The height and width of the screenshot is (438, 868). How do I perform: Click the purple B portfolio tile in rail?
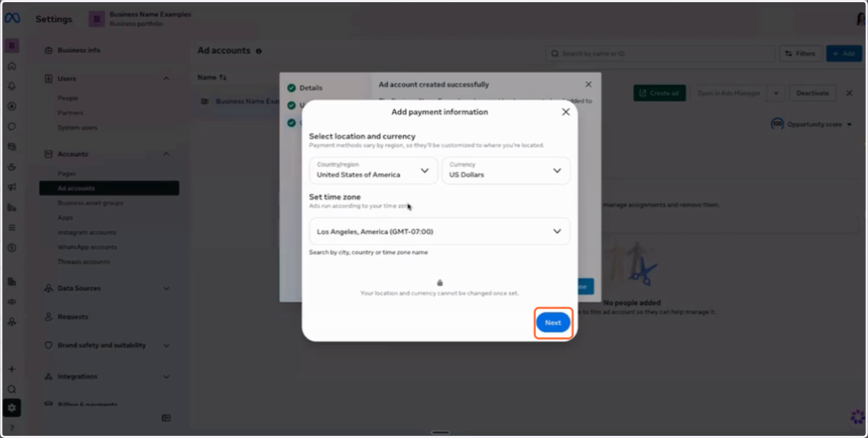(x=12, y=46)
